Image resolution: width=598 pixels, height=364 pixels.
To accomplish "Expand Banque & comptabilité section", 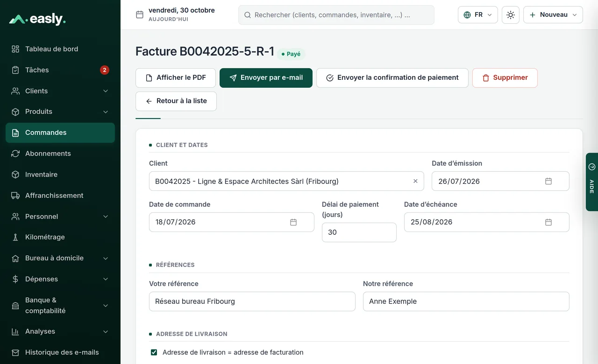I will coord(106,306).
